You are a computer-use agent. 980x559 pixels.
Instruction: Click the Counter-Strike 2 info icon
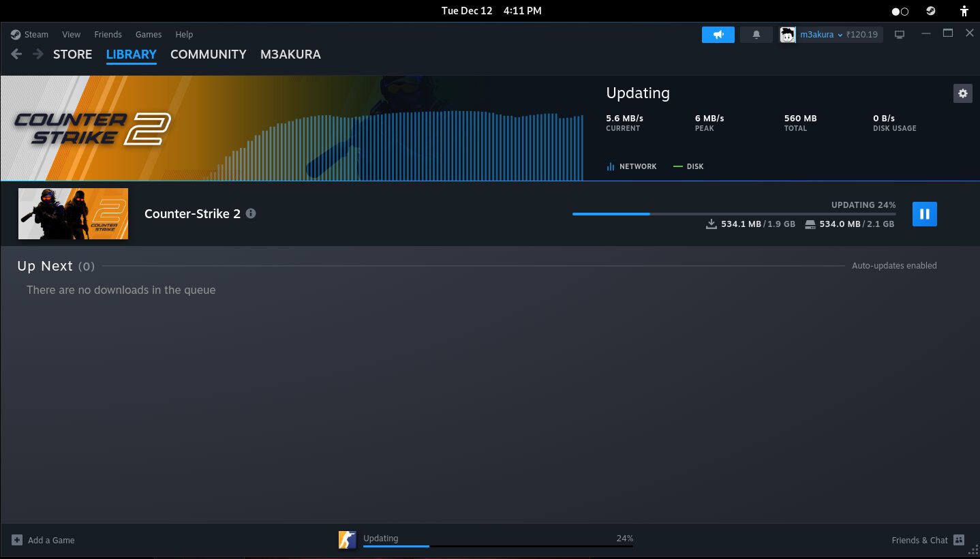click(251, 213)
